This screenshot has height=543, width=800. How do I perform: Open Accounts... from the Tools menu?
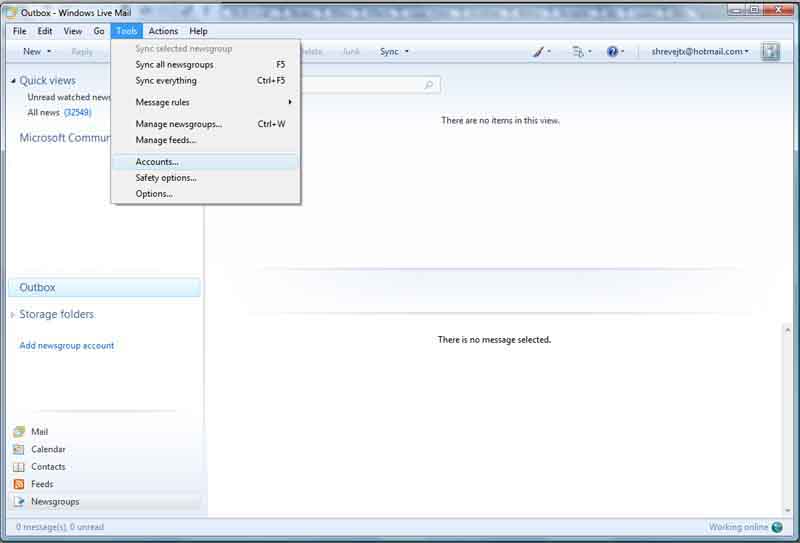click(205, 162)
